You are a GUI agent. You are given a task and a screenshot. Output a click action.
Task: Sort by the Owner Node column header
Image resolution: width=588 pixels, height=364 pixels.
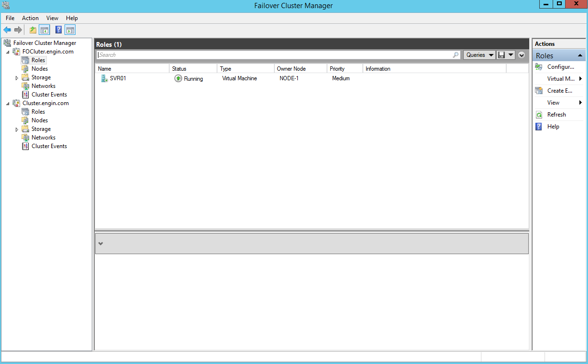coord(301,69)
